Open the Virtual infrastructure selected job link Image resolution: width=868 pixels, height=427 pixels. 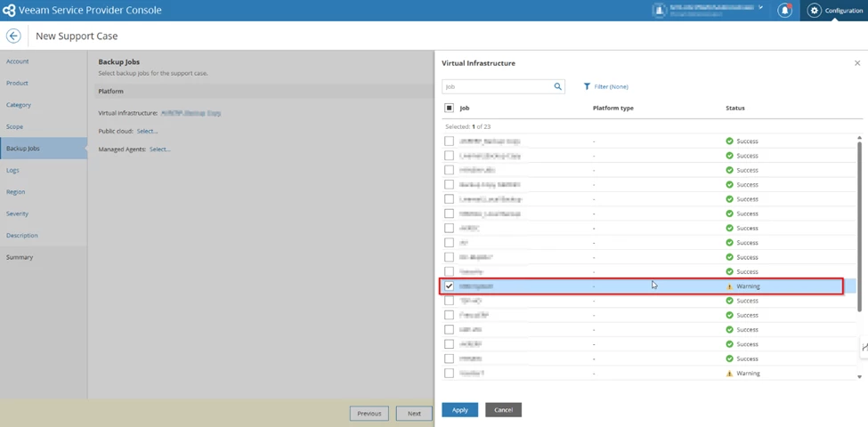coord(191,113)
